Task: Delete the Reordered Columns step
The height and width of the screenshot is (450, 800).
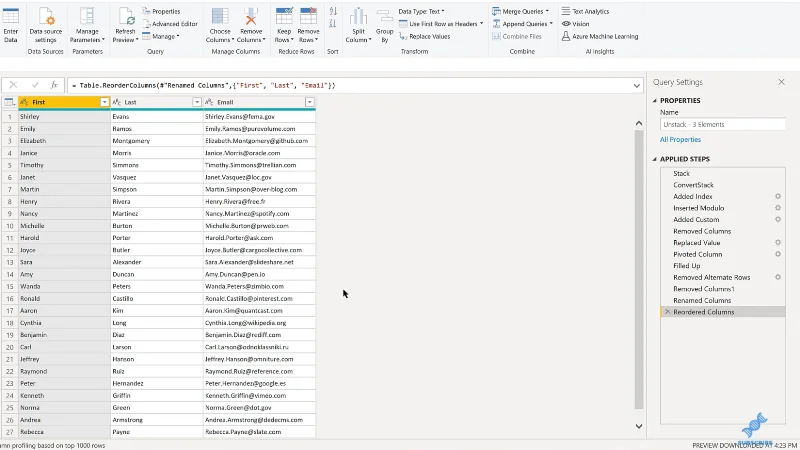Action: (667, 312)
